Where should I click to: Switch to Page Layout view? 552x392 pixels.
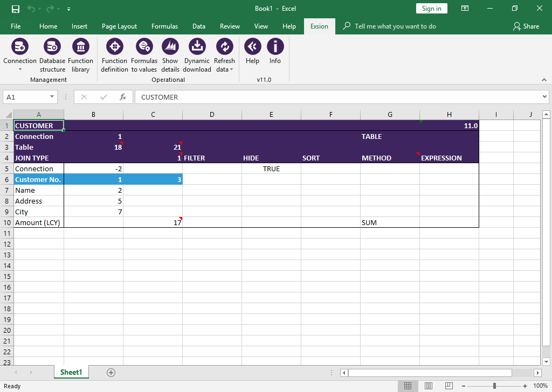pyautogui.click(x=429, y=386)
